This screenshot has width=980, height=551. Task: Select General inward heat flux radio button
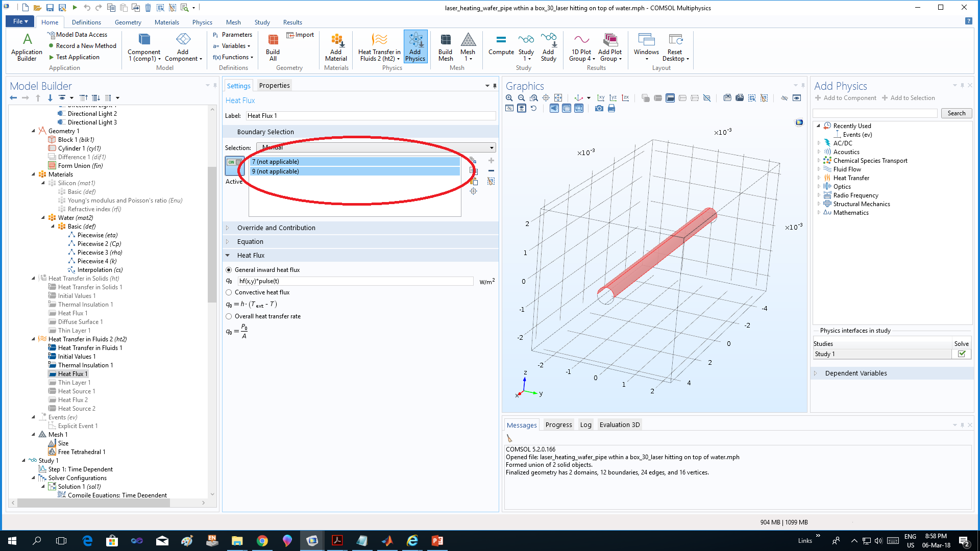click(229, 270)
